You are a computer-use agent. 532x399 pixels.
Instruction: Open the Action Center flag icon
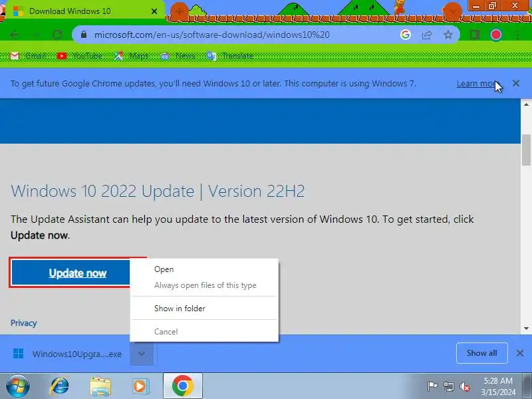point(432,386)
